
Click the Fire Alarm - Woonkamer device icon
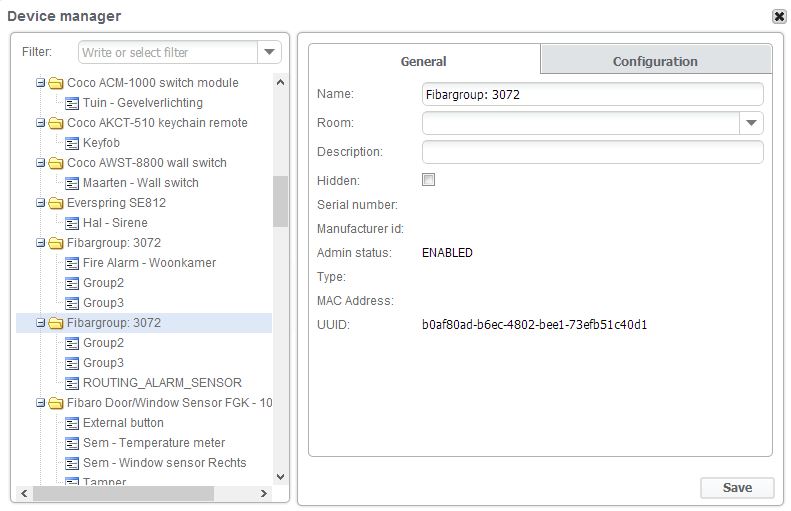(72, 263)
